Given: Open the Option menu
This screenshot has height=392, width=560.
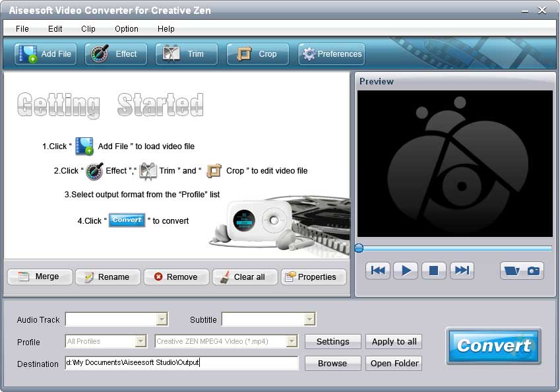Looking at the screenshot, I should coord(125,28).
